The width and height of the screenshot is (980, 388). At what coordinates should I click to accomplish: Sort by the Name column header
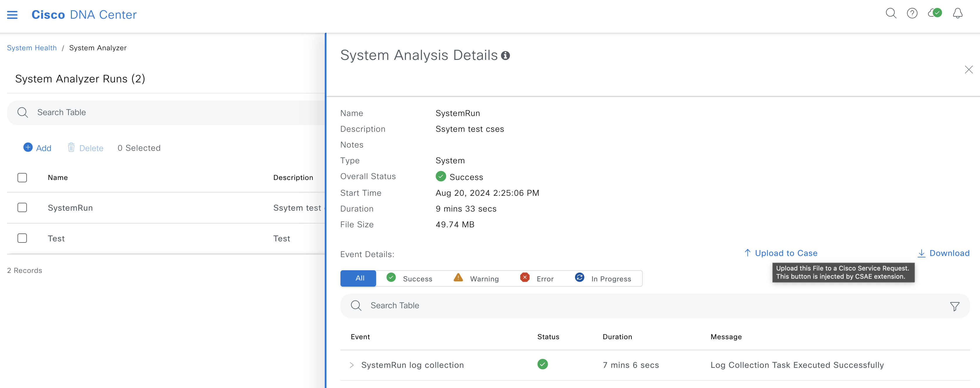58,178
